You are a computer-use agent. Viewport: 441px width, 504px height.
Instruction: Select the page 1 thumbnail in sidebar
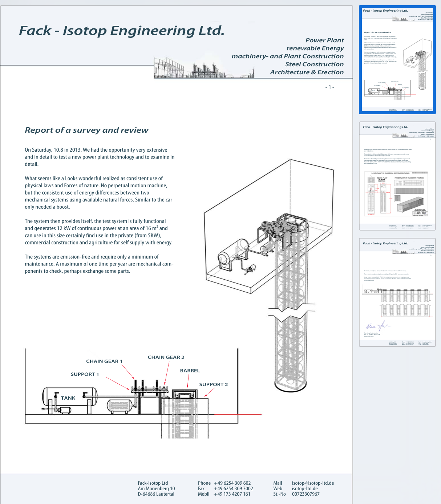(x=397, y=60)
